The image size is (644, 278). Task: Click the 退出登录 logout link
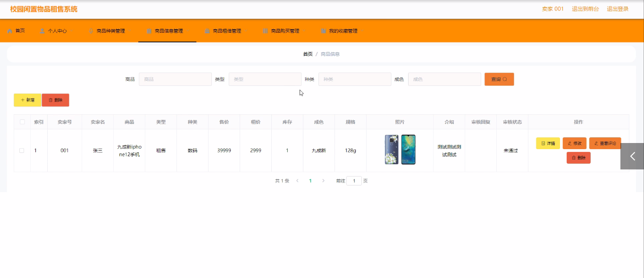click(x=618, y=9)
